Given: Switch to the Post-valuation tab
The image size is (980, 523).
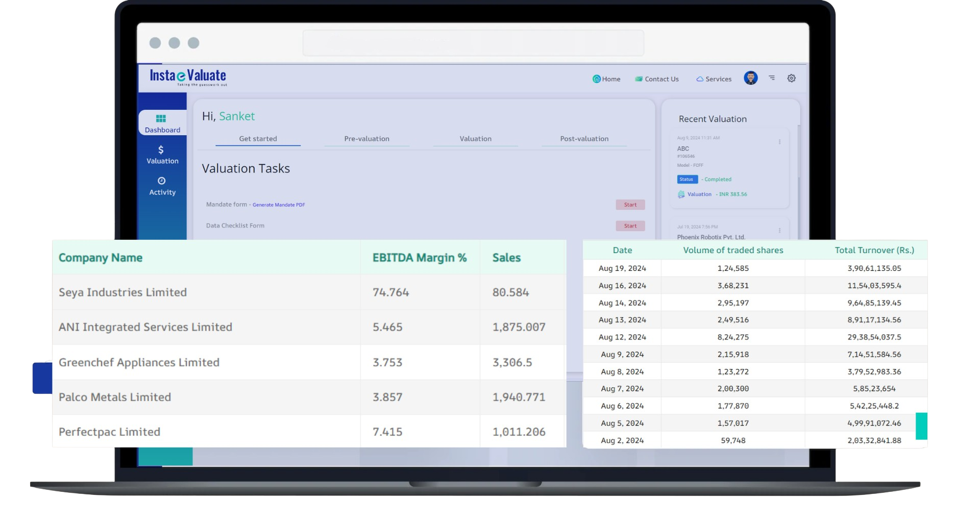Looking at the screenshot, I should click(x=584, y=139).
